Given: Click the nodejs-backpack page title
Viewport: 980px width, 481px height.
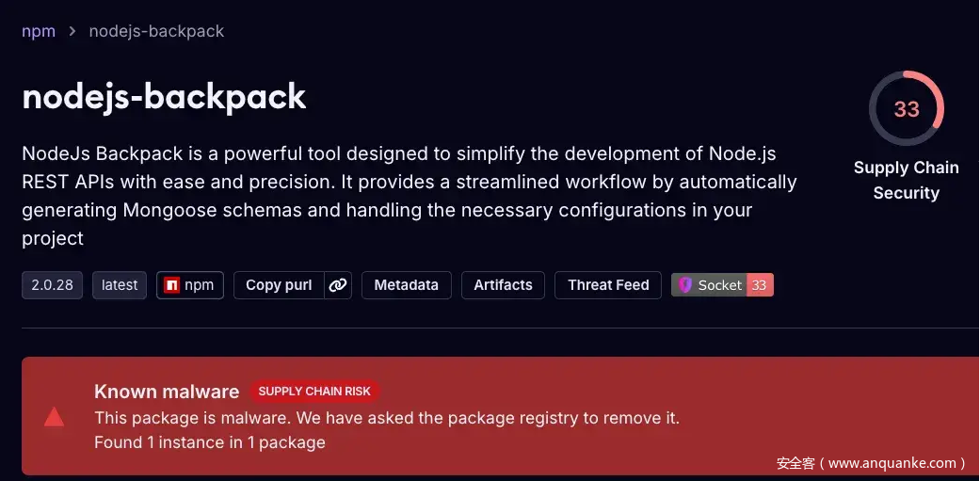Looking at the screenshot, I should click(164, 96).
